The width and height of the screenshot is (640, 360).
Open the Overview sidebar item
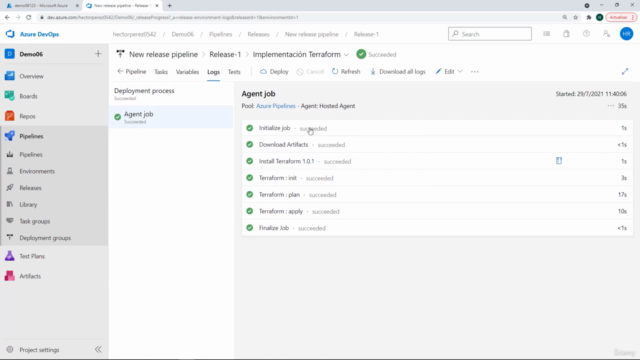(x=31, y=76)
